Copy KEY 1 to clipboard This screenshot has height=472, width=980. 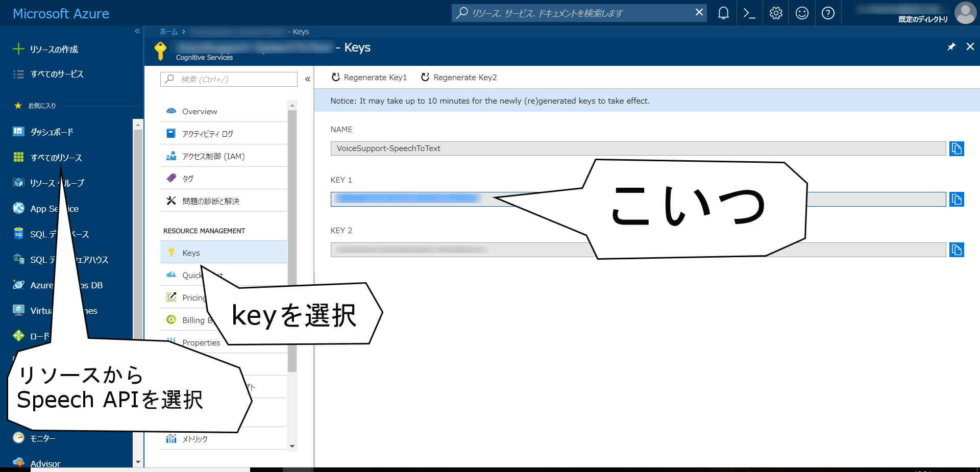coord(957,199)
